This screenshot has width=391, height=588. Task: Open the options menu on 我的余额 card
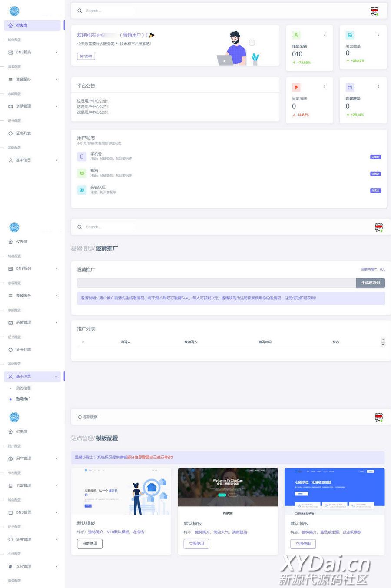click(325, 34)
